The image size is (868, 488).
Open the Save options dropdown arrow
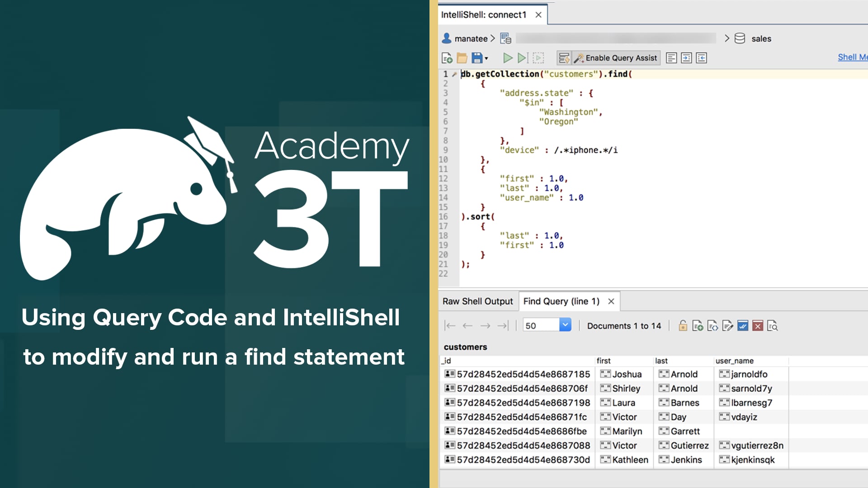tap(486, 58)
